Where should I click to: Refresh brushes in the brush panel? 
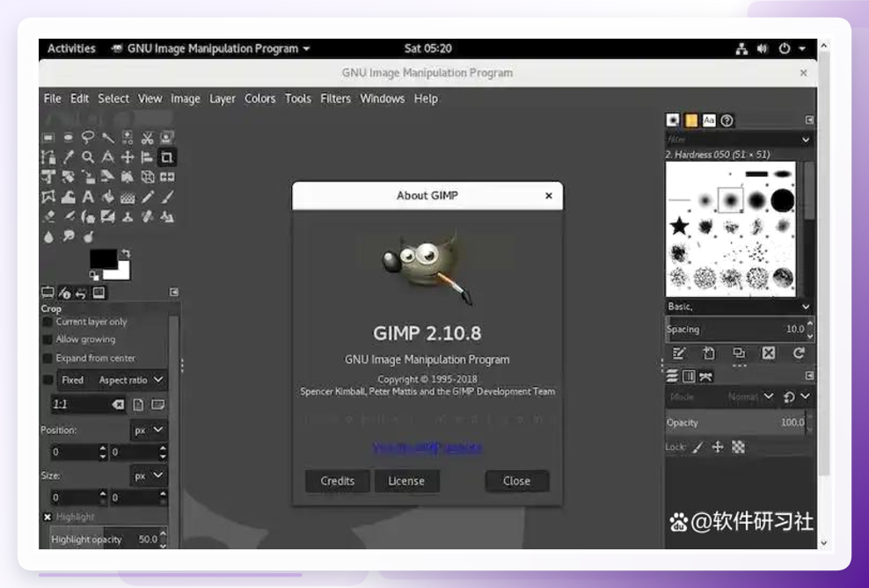(799, 353)
